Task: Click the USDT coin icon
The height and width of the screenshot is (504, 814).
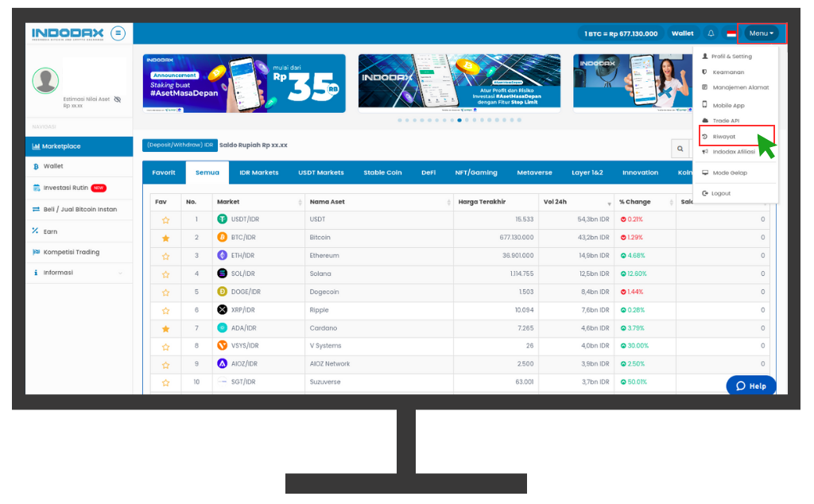Action: tap(223, 219)
